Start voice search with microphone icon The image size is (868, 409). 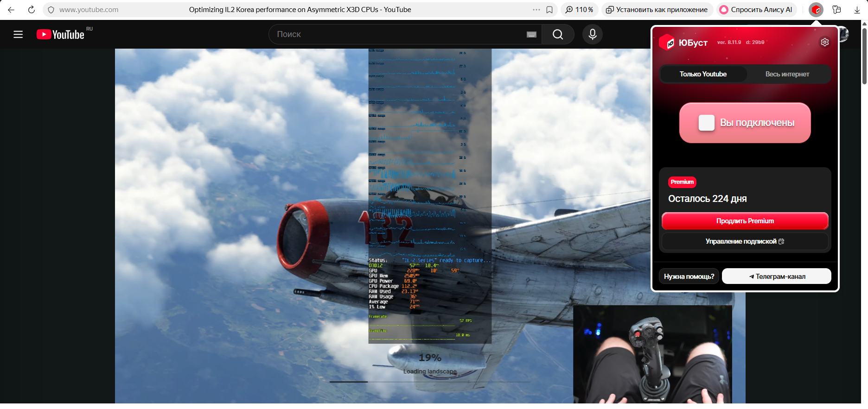pos(592,34)
